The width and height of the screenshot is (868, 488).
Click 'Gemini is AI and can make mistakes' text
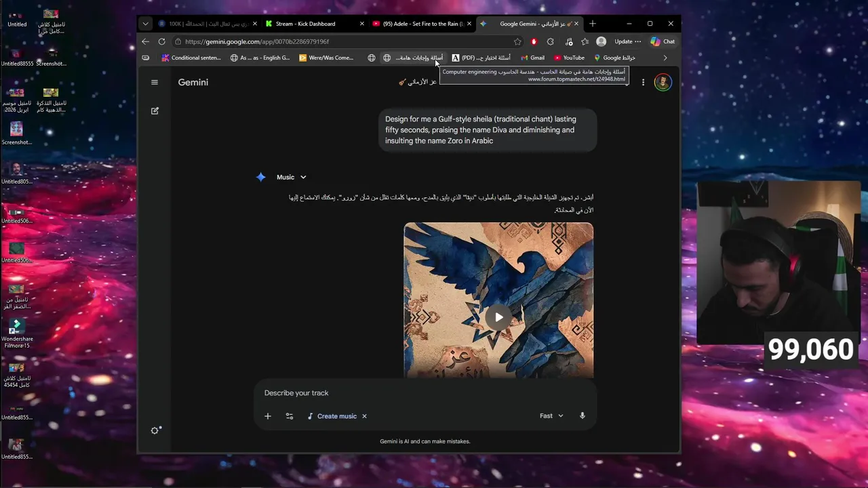pos(425,441)
